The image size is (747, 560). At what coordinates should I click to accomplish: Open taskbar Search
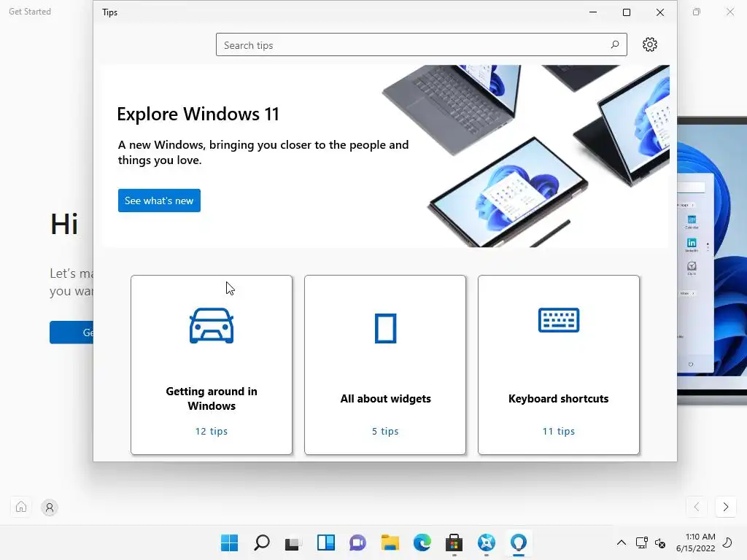coord(262,542)
